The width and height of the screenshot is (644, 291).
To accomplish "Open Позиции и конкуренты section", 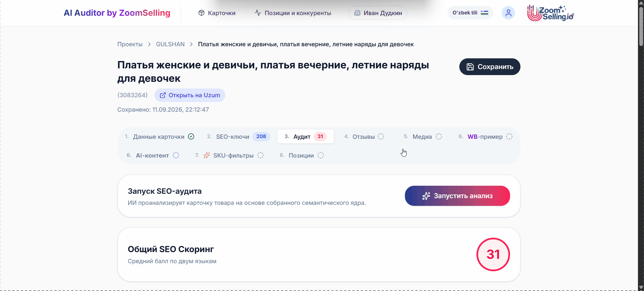I will click(x=293, y=13).
